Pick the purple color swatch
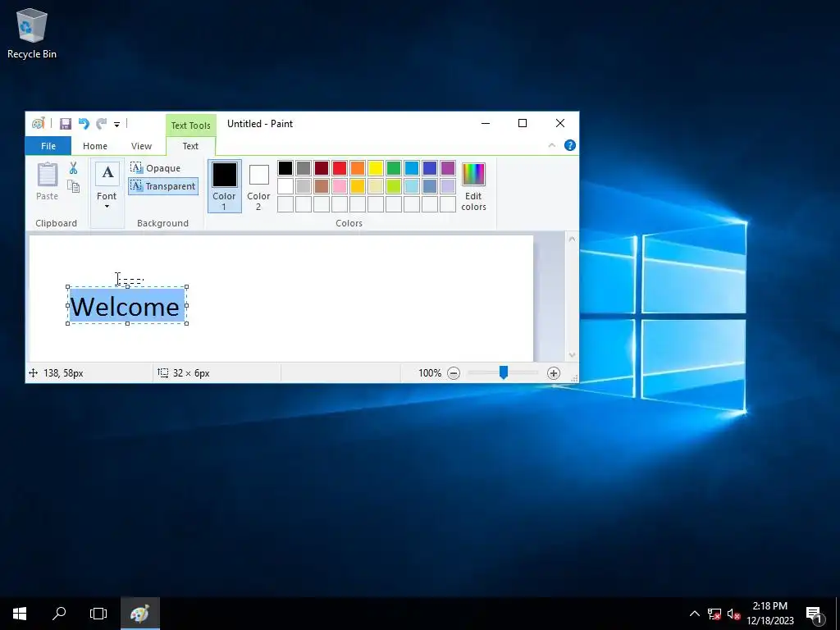 coord(448,168)
